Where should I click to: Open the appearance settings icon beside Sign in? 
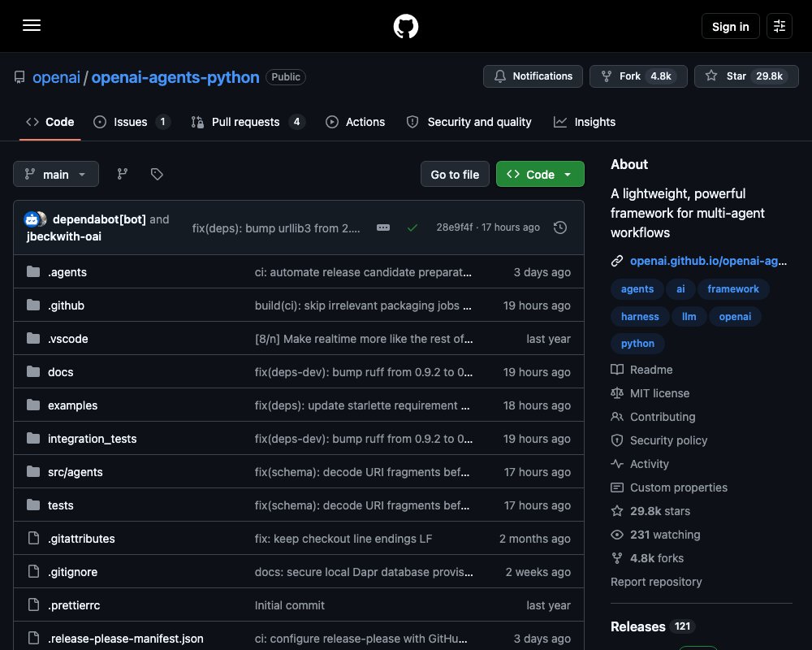coord(780,26)
